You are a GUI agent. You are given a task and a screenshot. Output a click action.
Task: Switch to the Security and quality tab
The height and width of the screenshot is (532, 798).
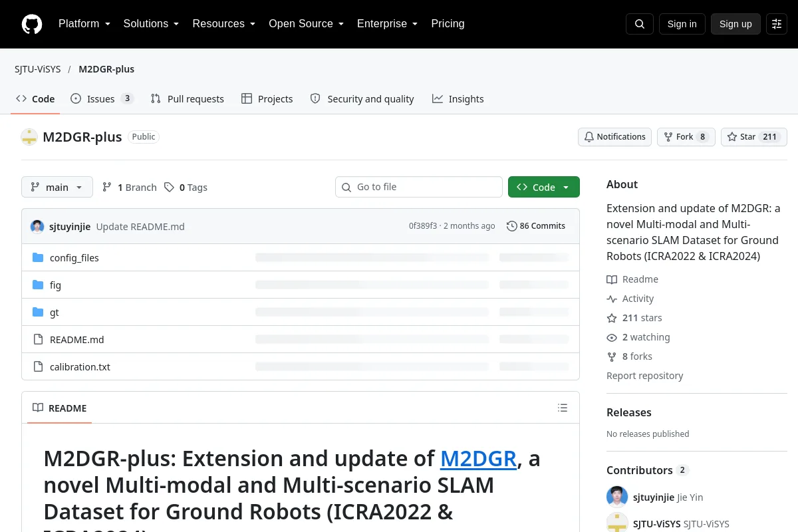pos(362,98)
